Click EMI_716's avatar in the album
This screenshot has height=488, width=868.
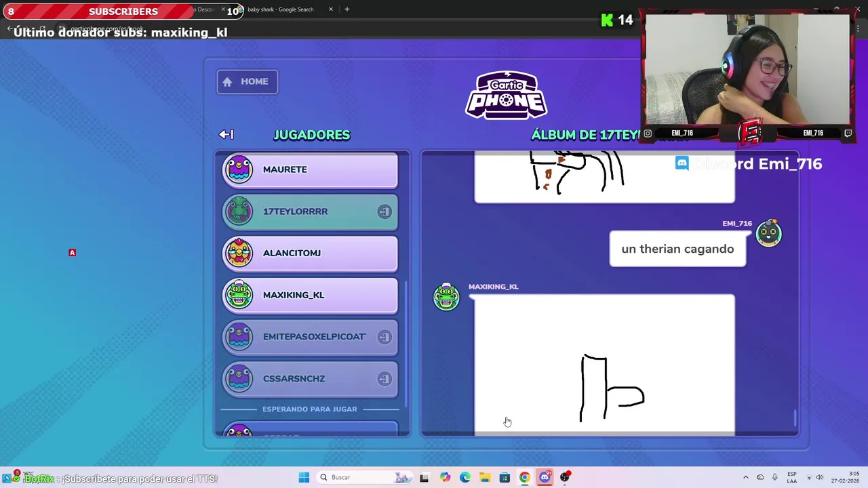[x=769, y=233]
